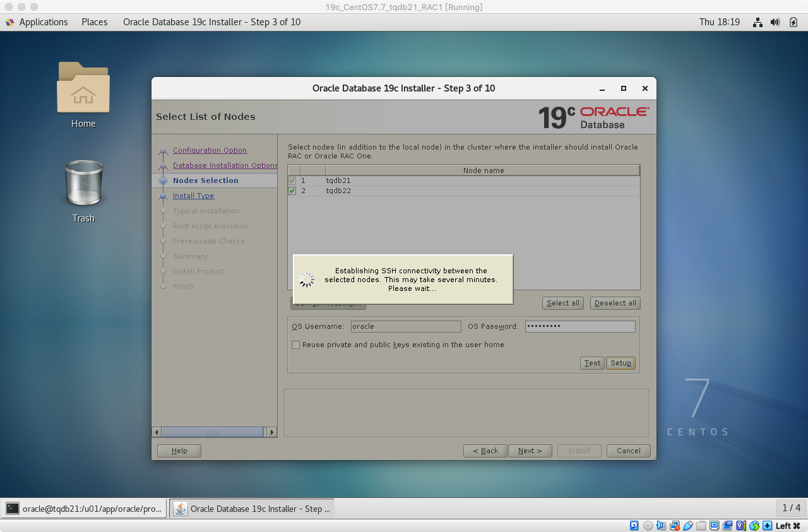Screen dimensions: 808x532
Task: Click 'Summary' step text
Action: [x=190, y=256]
